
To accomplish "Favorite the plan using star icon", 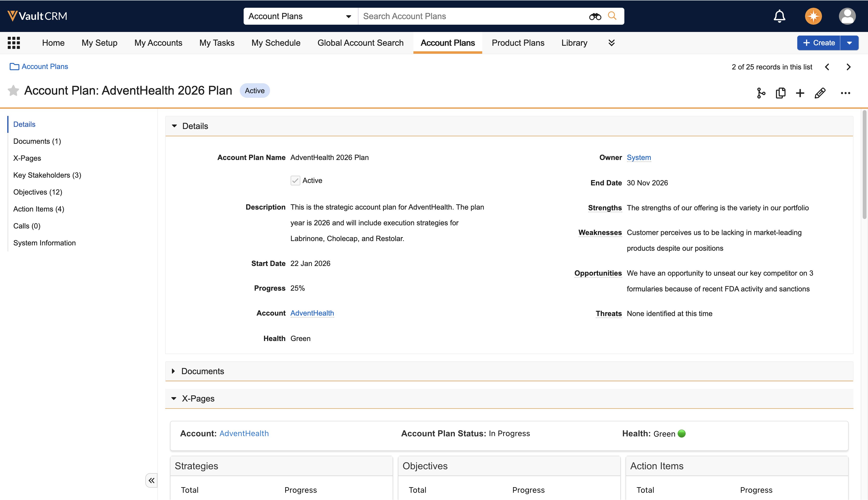I will click(x=13, y=91).
